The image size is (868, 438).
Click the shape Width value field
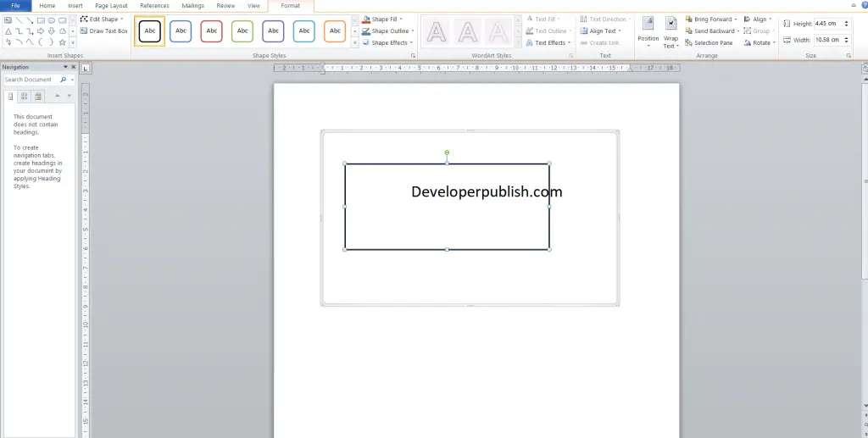[828, 40]
